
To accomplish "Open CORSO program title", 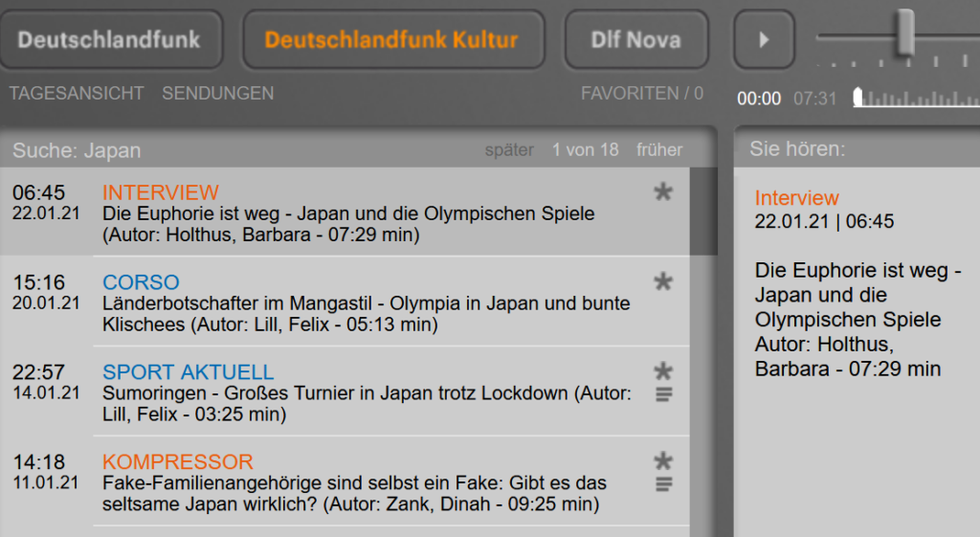I will point(141,282).
